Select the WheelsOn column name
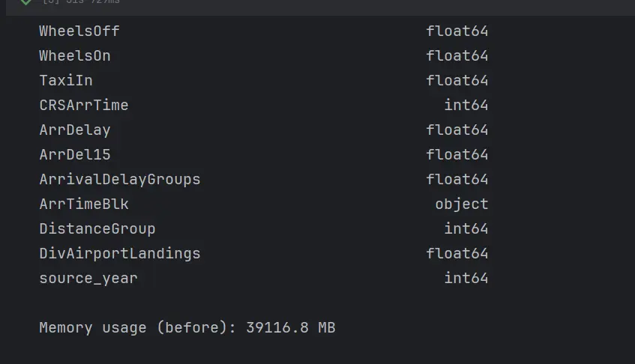The width and height of the screenshot is (635, 364). point(75,56)
